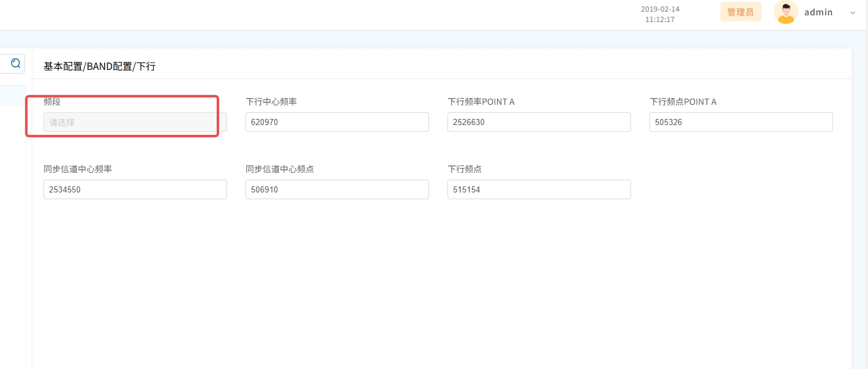Image resolution: width=868 pixels, height=369 pixels.
Task: Click the search magnifier icon
Action: coord(16,63)
